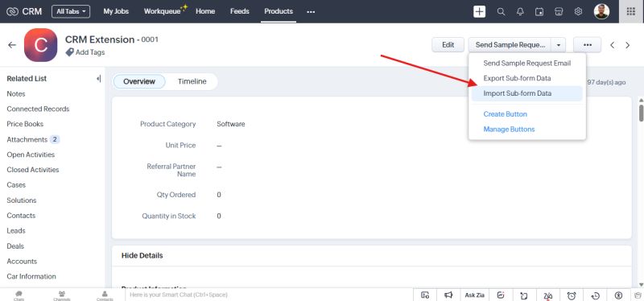Image resolution: width=644 pixels, height=301 pixels.
Task: Open the more tabs ellipsis in navigation
Action: click(x=311, y=11)
